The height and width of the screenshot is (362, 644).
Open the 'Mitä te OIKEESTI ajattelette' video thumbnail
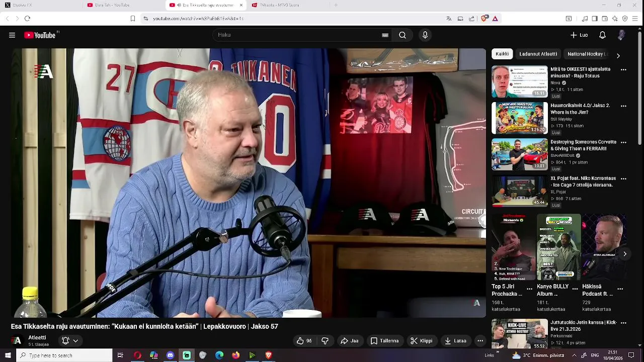(x=520, y=81)
